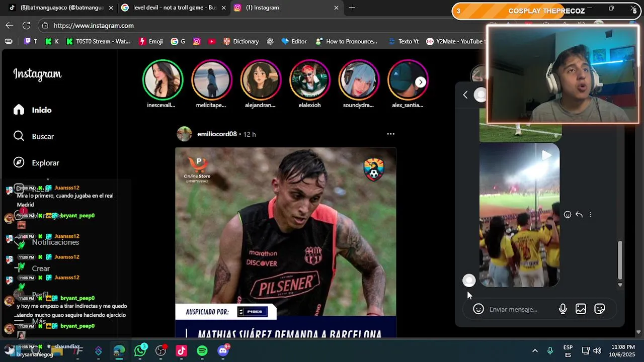Open Buscar search in the sidebar
Image resolution: width=644 pixels, height=362 pixels.
(34, 136)
